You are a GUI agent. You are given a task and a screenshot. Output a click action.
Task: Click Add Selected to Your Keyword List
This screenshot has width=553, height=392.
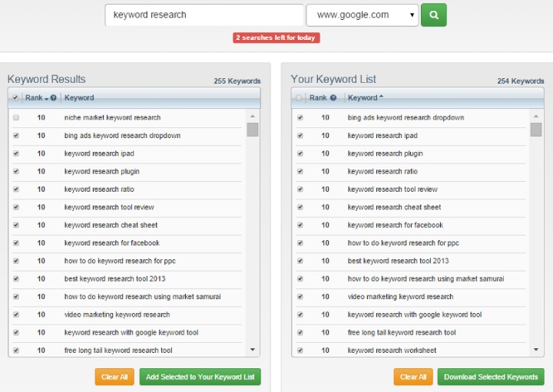point(200,377)
